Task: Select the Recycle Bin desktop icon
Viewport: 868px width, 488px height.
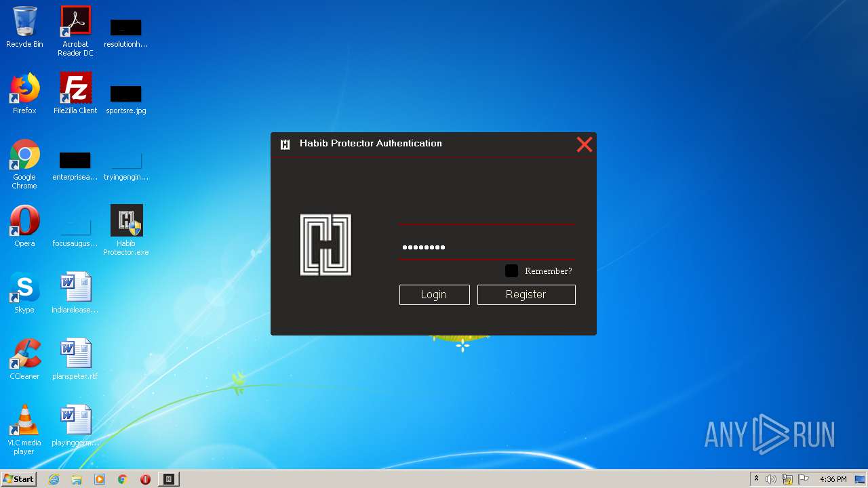Action: click(24, 28)
